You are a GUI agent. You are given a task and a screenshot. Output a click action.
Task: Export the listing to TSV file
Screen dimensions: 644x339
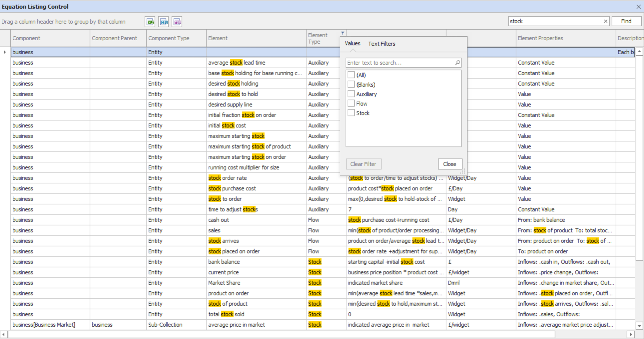click(x=177, y=22)
